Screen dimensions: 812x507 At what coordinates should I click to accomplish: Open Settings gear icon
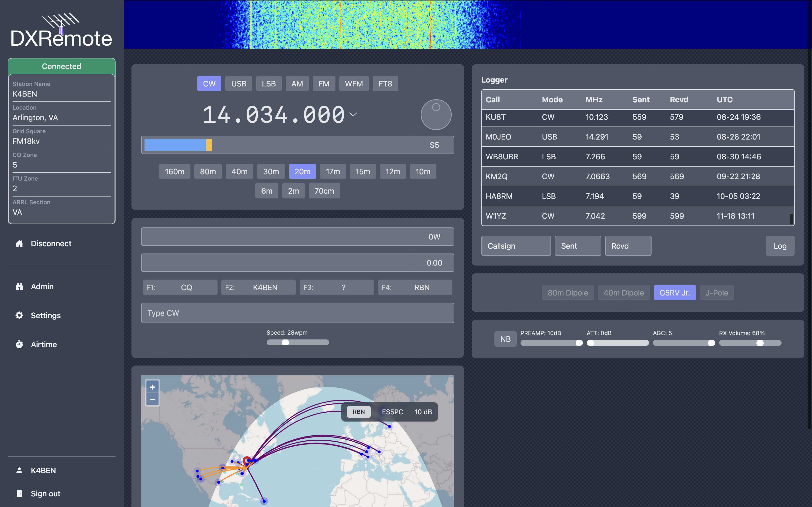point(20,315)
